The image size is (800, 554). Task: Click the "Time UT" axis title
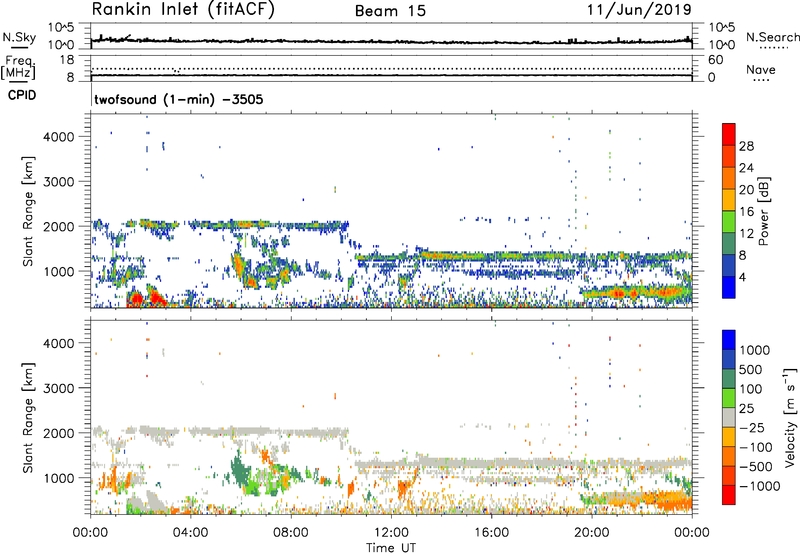click(391, 548)
